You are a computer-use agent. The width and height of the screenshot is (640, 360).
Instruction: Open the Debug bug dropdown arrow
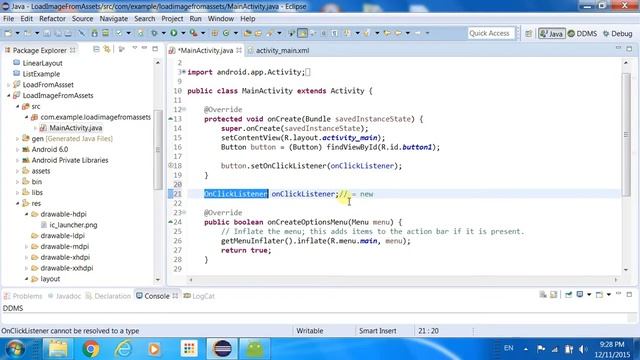[163, 33]
